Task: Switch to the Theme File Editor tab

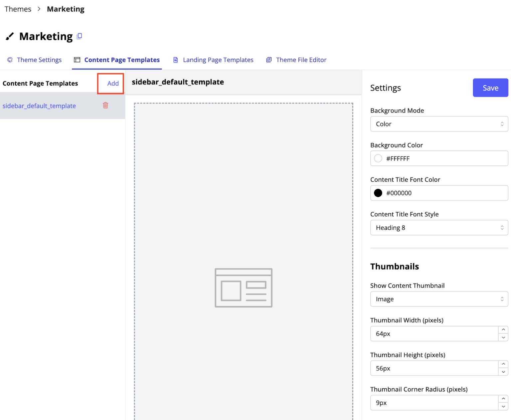Action: coord(301,60)
